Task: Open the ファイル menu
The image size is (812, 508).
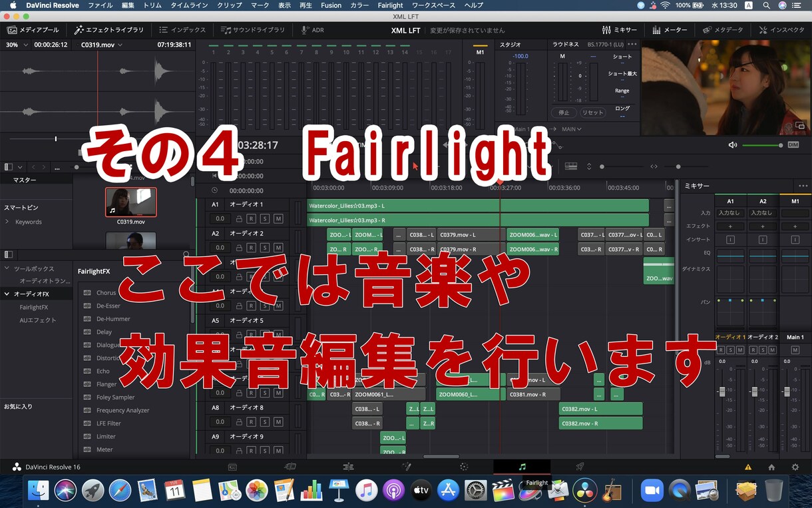Action: tap(100, 5)
